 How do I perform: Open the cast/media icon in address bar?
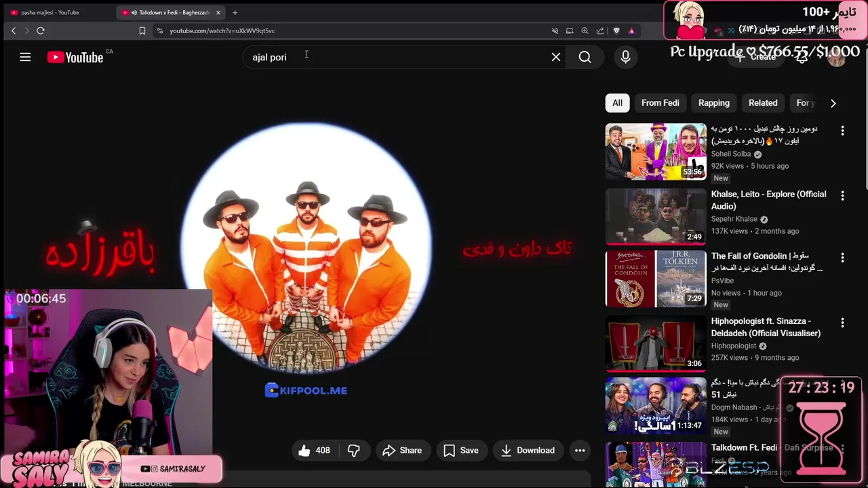coord(570,30)
